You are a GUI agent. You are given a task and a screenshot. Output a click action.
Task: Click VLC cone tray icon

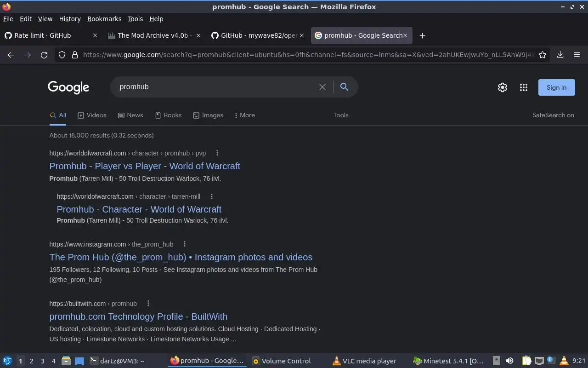564,361
